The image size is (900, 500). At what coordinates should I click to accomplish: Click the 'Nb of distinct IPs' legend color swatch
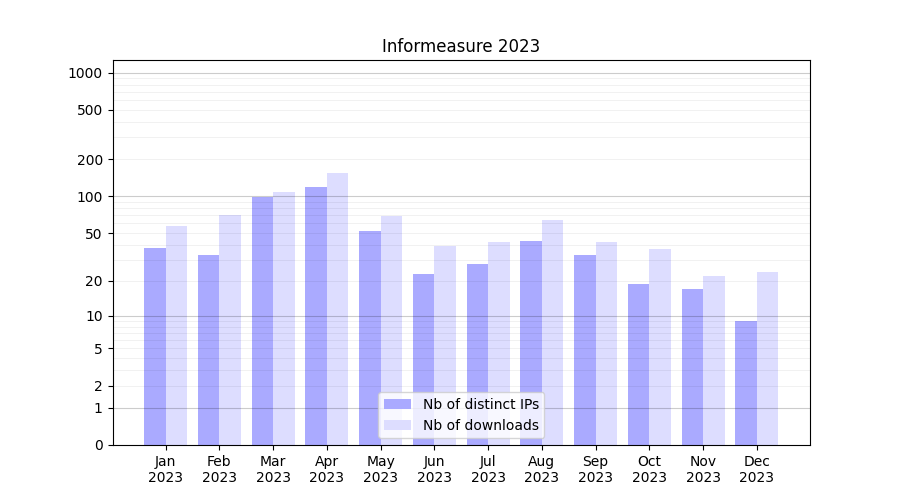tap(397, 404)
